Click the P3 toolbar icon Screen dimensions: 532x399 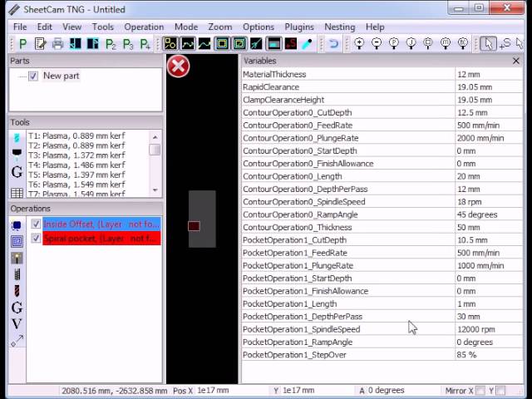pos(128,44)
